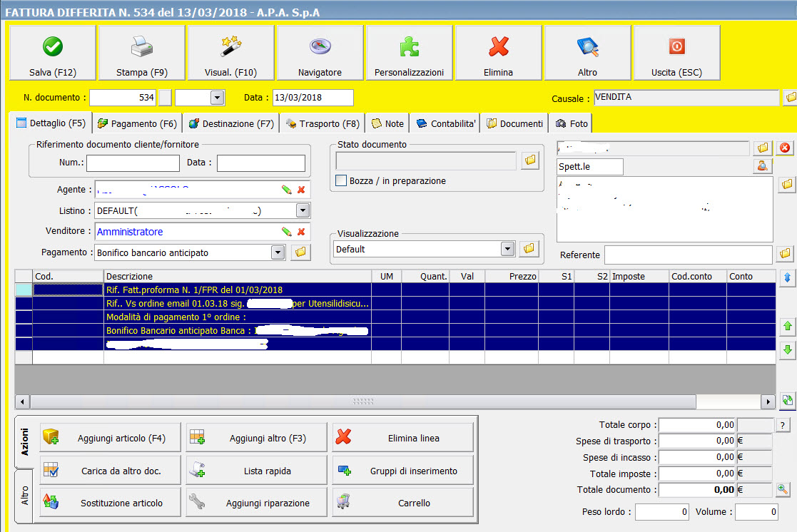Open Lista rapida button
The width and height of the screenshot is (797, 532).
(x=257, y=471)
